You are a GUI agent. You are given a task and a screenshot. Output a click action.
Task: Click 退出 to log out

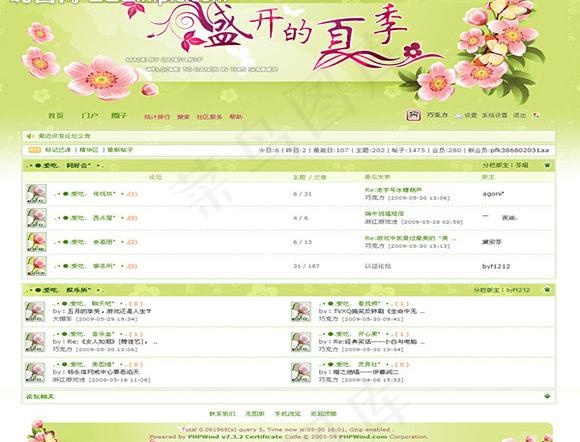[519, 115]
